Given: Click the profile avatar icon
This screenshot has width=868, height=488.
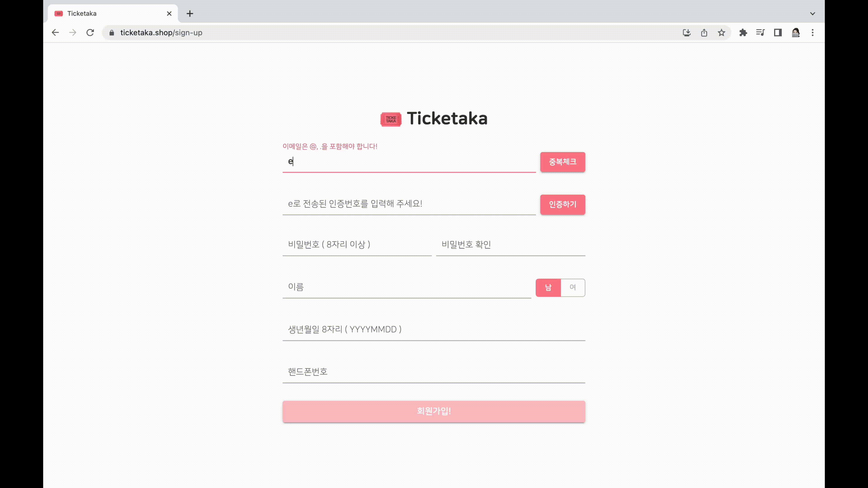Looking at the screenshot, I should coord(796,33).
